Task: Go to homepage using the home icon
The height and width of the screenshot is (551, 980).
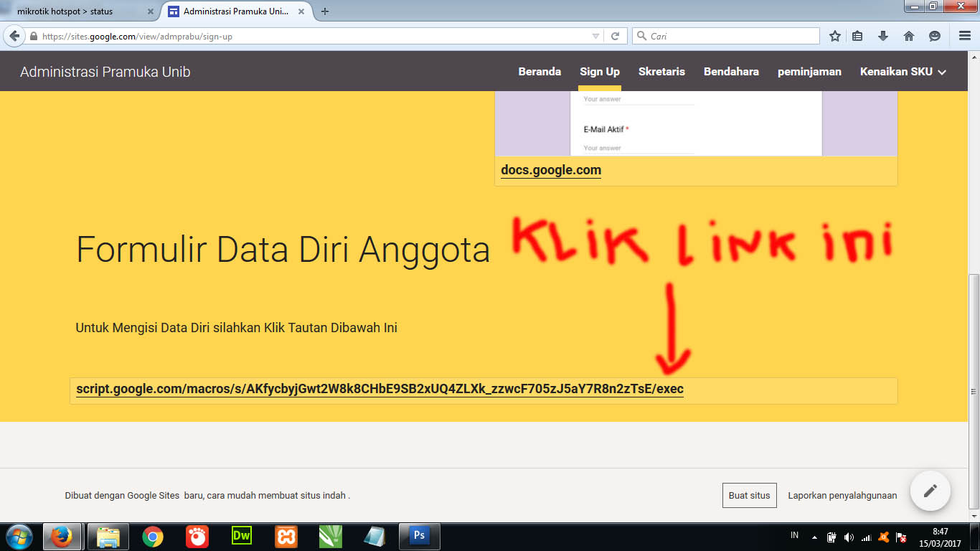Action: (x=908, y=35)
